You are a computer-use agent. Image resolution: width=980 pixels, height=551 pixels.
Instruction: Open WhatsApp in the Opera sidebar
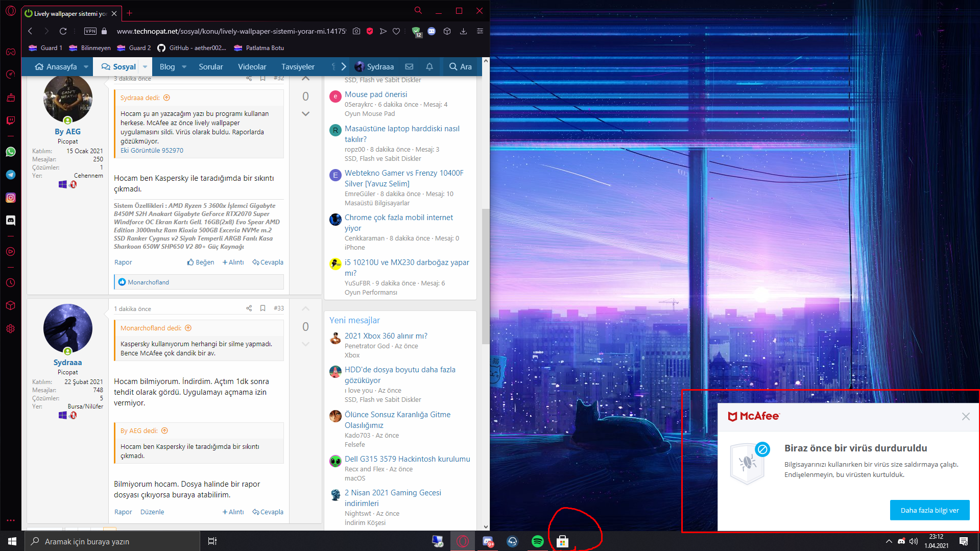point(11,152)
